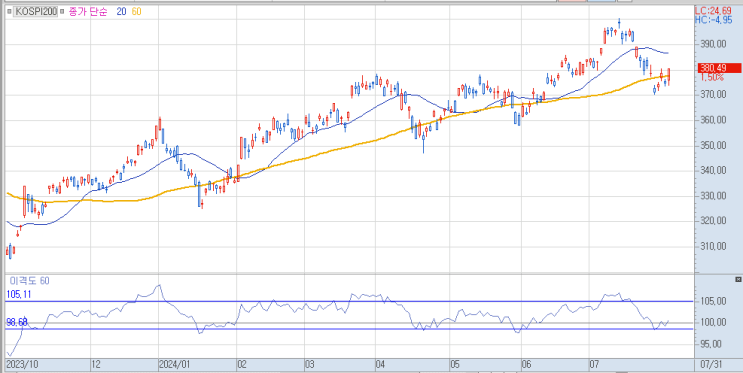The height and width of the screenshot is (373, 743).
Task: Click the 1.50% change value
Action: (711, 77)
